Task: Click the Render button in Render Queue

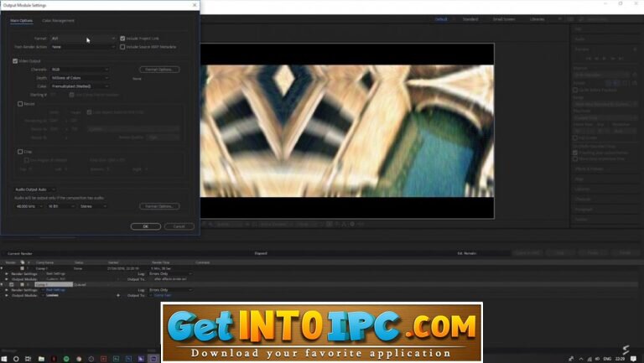Action: (625, 253)
